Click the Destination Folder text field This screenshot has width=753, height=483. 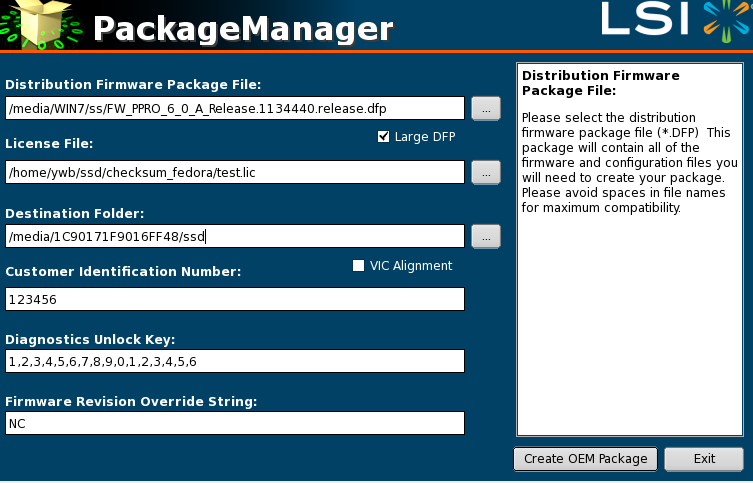pos(235,236)
